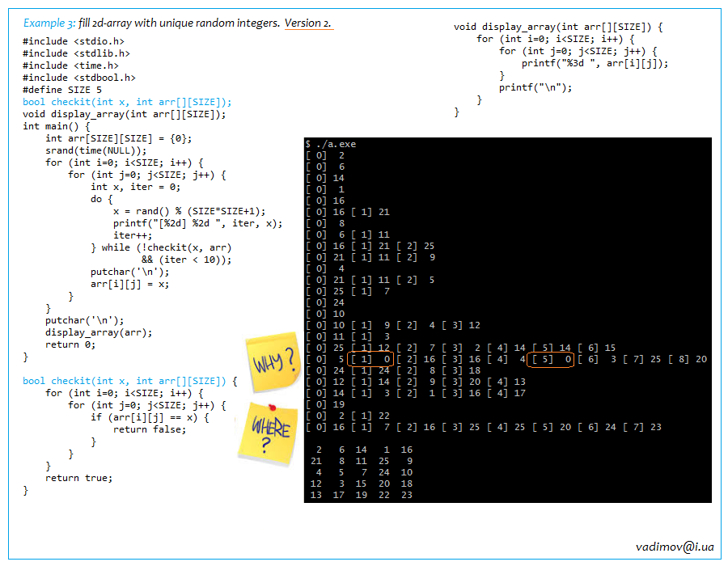
Task: Click the 'vadimov@i.ua' email text
Action: tap(675, 547)
